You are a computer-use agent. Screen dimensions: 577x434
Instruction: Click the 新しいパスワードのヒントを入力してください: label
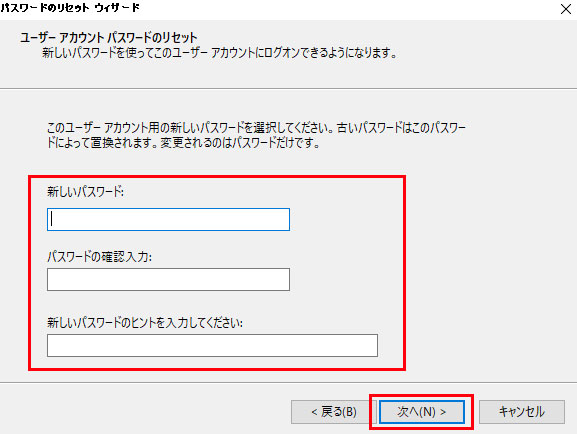point(145,322)
